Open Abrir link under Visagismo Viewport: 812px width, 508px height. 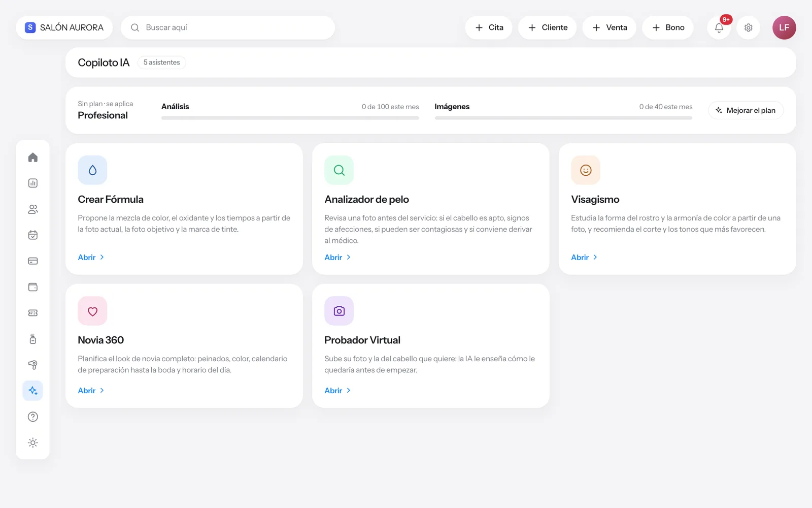[584, 258]
